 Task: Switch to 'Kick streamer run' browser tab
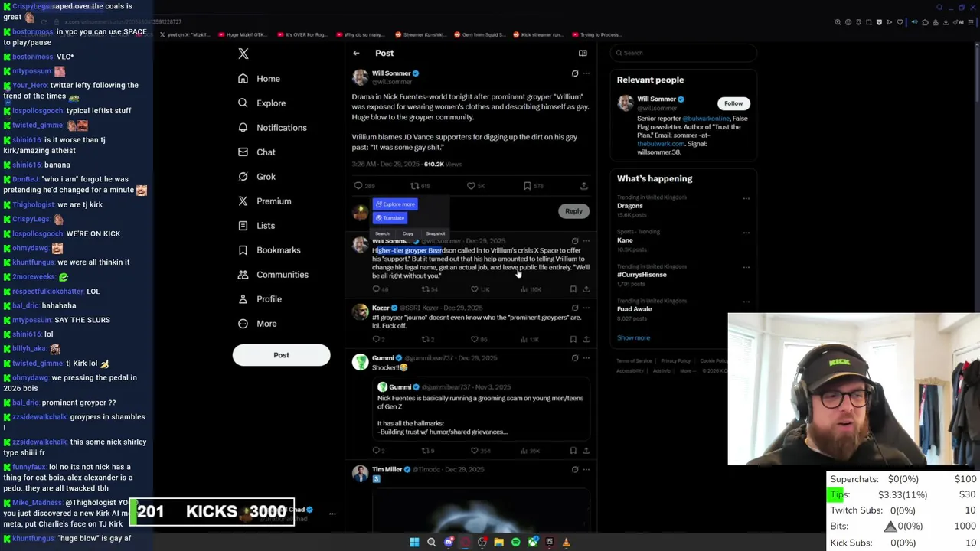tap(537, 34)
